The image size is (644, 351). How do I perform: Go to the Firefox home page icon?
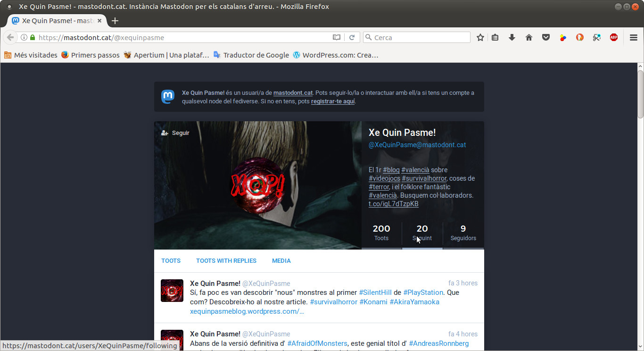point(529,38)
